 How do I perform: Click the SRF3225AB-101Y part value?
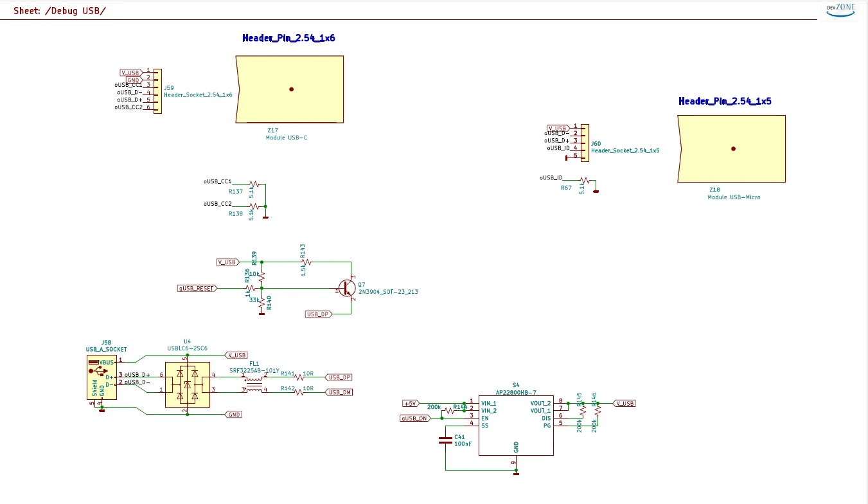coord(254,371)
